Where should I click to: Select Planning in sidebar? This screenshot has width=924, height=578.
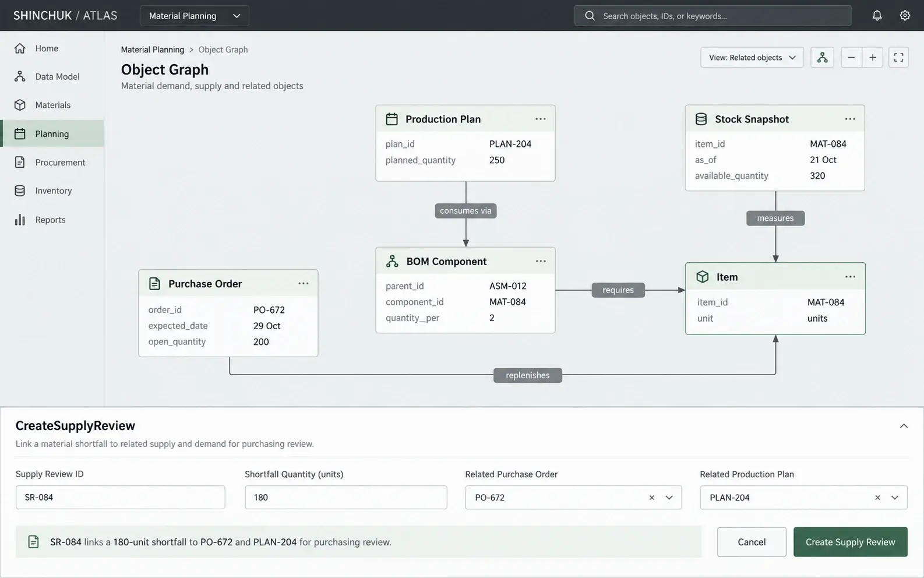coord(52,133)
